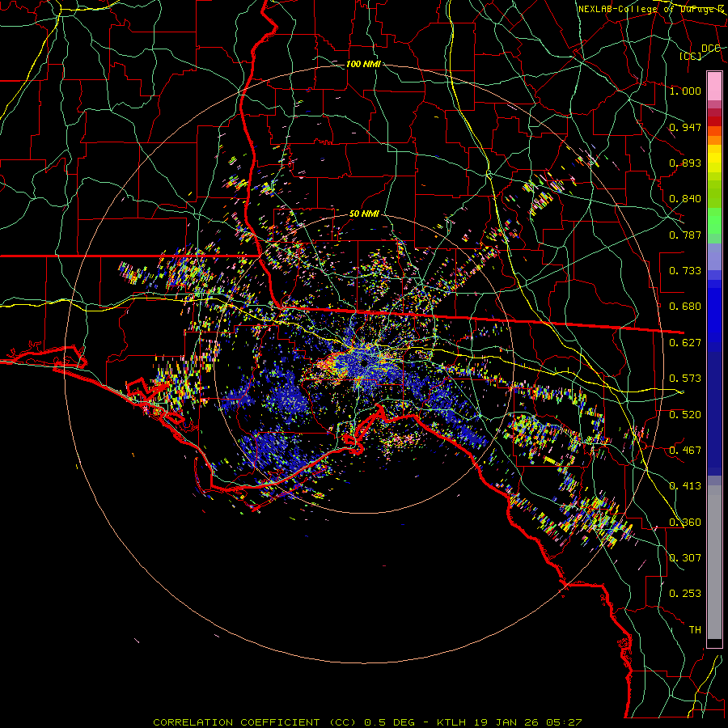Image resolution: width=728 pixels, height=728 pixels.
Task: Click the "0.573" scale value
Action: click(x=685, y=379)
